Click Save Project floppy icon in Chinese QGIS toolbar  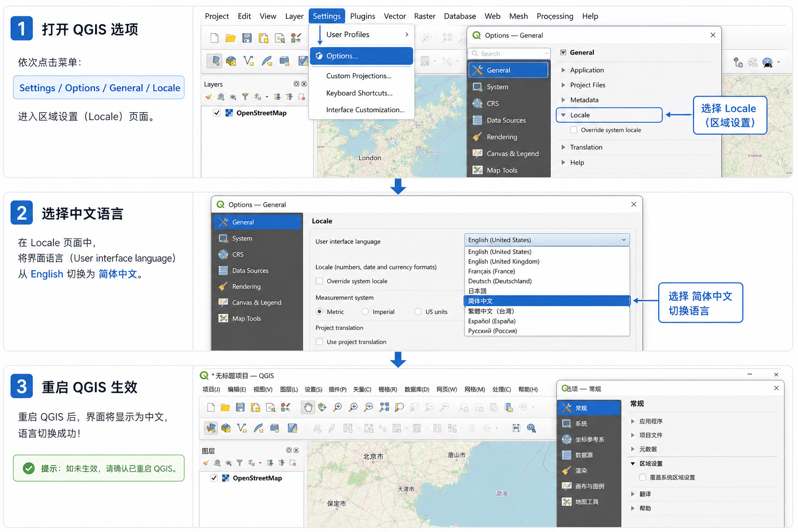click(240, 407)
